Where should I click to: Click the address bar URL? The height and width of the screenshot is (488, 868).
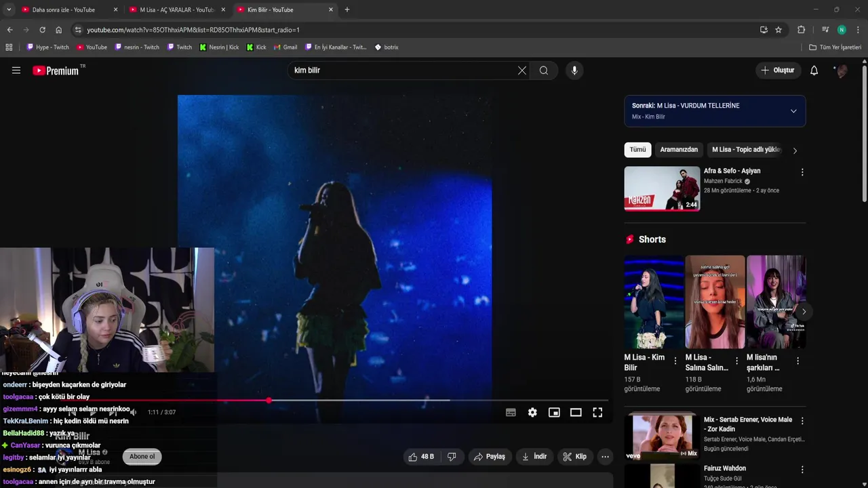coord(193,30)
